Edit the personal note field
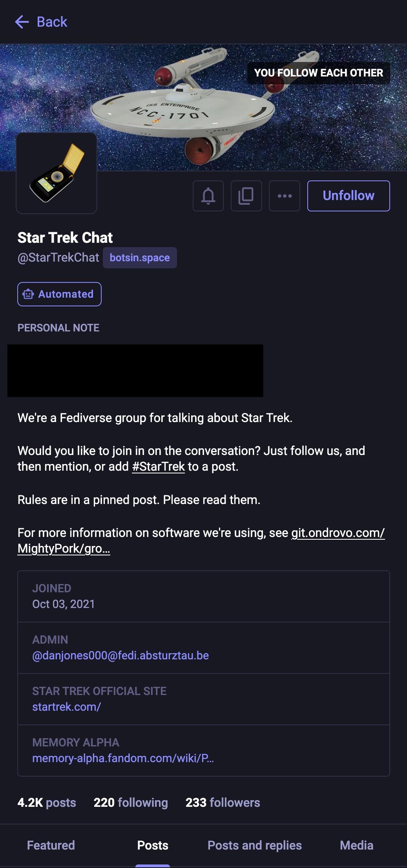Image resolution: width=407 pixels, height=868 pixels. coord(135,370)
